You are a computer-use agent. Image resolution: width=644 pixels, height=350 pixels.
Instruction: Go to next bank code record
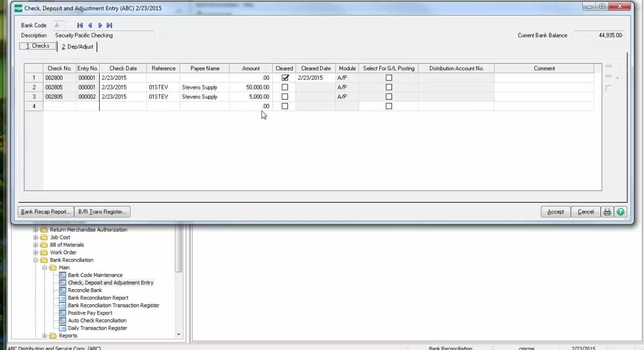[x=100, y=25]
